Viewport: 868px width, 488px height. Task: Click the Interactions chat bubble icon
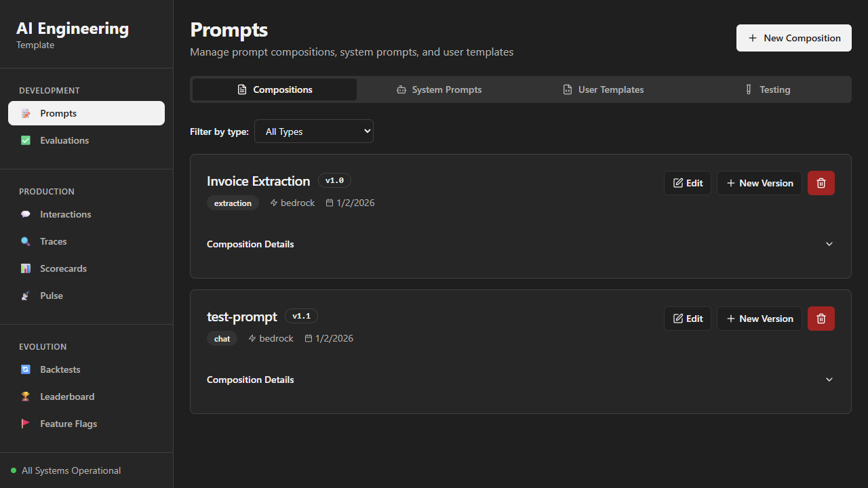26,214
